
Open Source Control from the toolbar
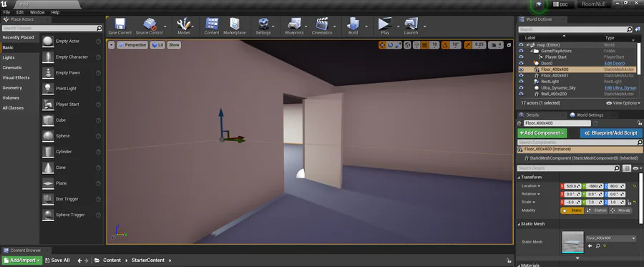click(150, 24)
